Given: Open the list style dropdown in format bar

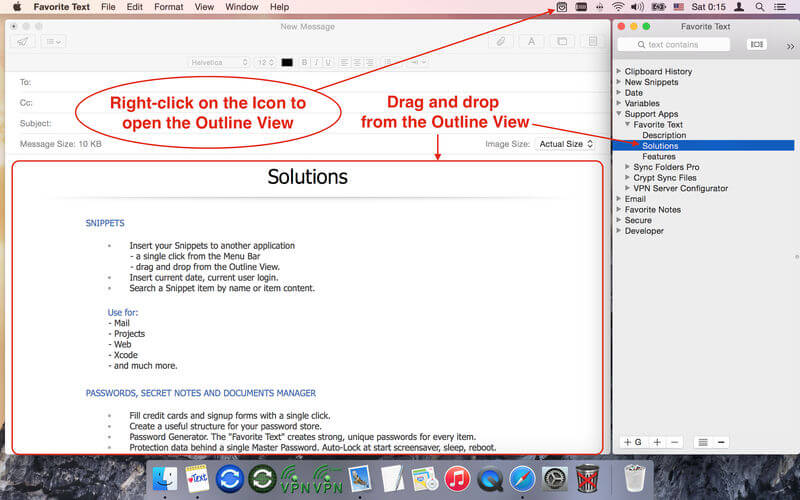Looking at the screenshot, I should 391,62.
